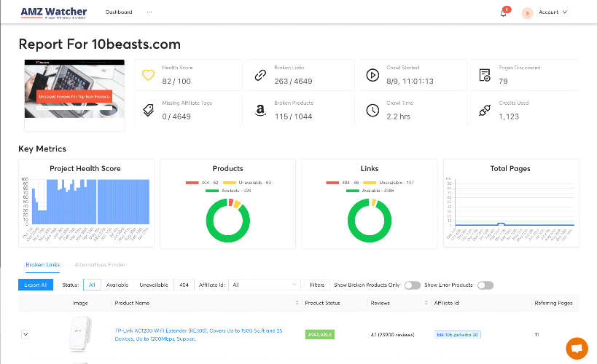Click green Available legend in Products chart
This screenshot has height=364, width=597.
pyautogui.click(x=228, y=191)
